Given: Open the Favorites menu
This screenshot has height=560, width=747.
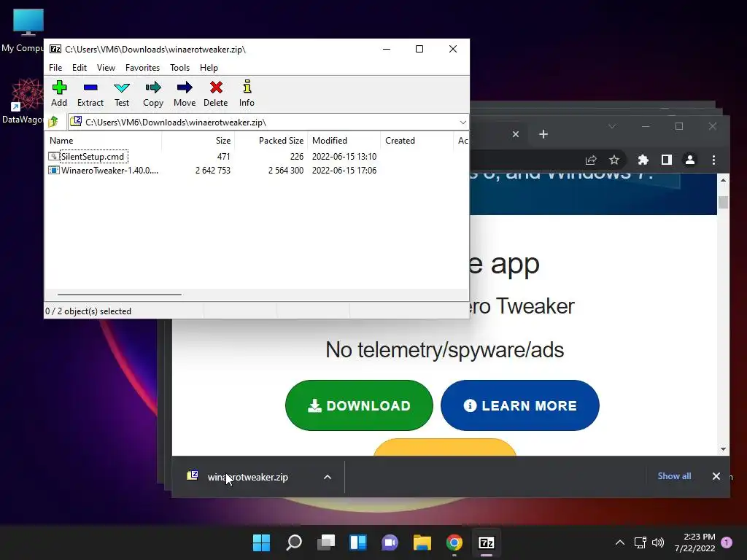Looking at the screenshot, I should click(x=142, y=68).
